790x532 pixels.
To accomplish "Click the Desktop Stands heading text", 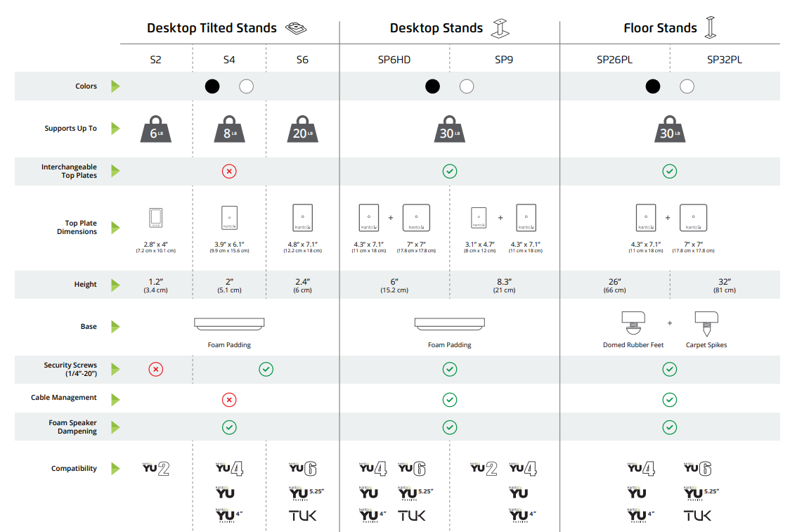I will pos(436,28).
